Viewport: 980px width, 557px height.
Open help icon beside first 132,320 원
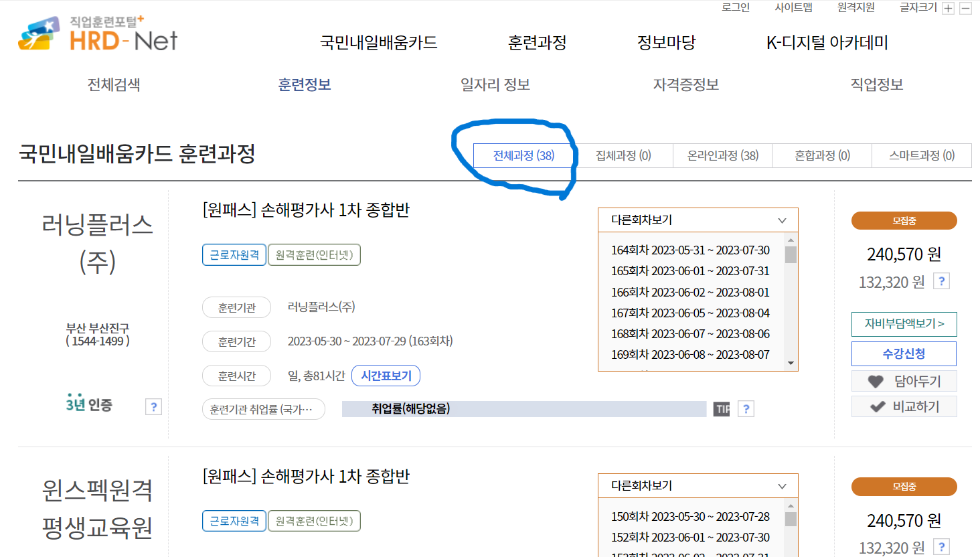coord(942,281)
